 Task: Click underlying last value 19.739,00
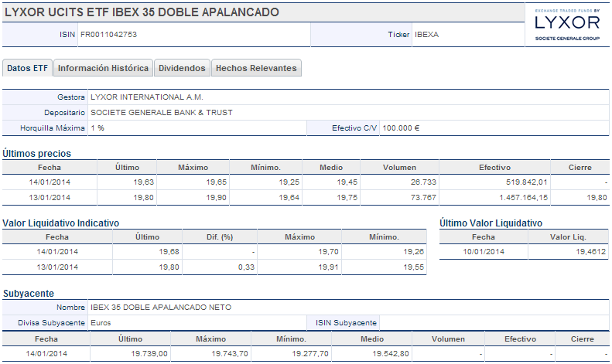149,354
